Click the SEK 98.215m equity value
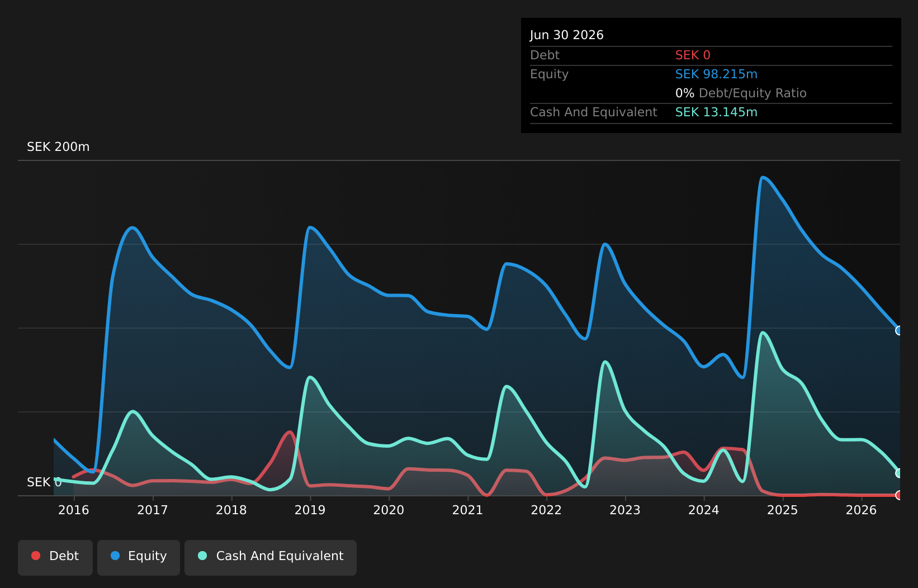The height and width of the screenshot is (588, 918). [716, 74]
